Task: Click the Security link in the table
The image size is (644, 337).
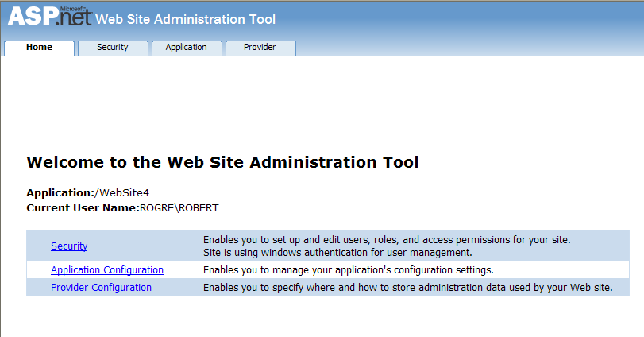Action: tap(69, 246)
